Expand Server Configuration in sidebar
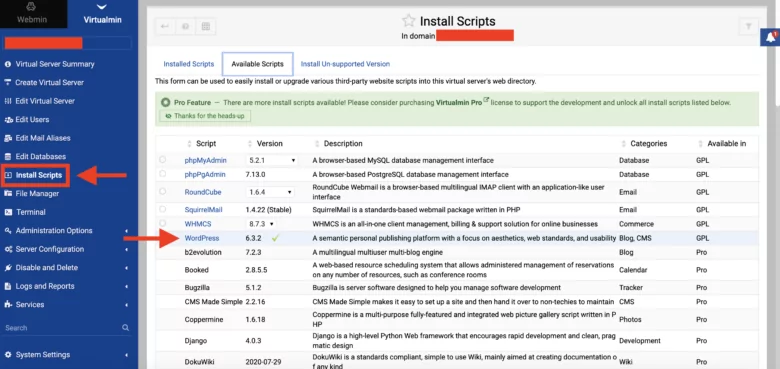This screenshot has height=369, width=780. (66, 249)
